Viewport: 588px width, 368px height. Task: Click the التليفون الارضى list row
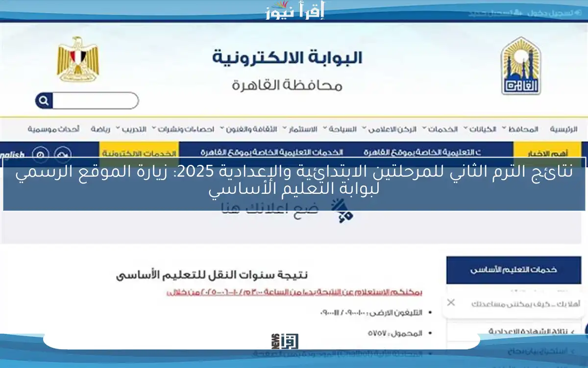point(370,312)
